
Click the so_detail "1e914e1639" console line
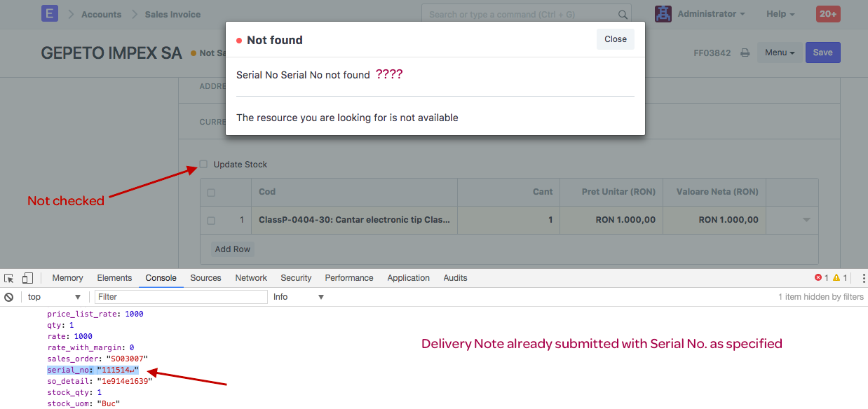click(x=100, y=381)
